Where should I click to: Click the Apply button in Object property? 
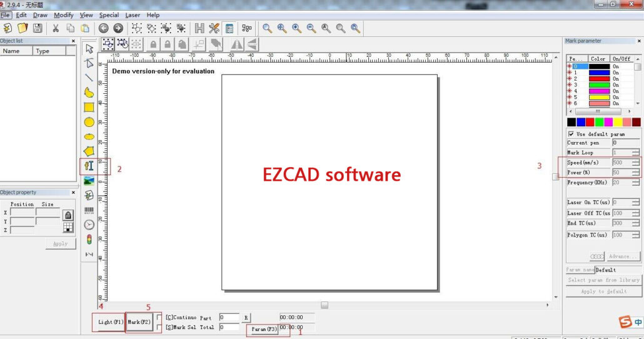point(61,244)
